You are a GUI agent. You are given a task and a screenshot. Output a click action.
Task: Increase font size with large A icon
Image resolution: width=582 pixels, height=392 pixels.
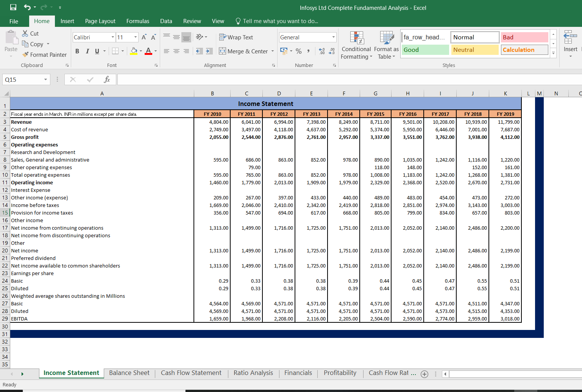tap(144, 37)
